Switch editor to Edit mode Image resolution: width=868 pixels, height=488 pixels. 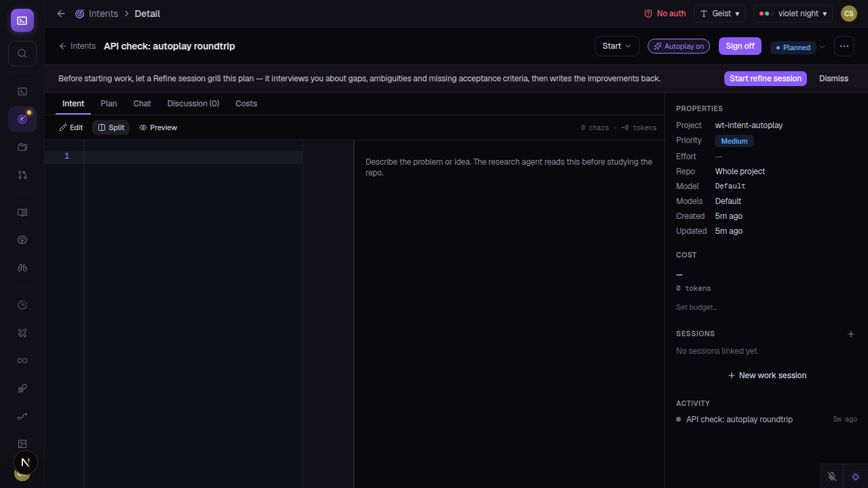tap(71, 127)
